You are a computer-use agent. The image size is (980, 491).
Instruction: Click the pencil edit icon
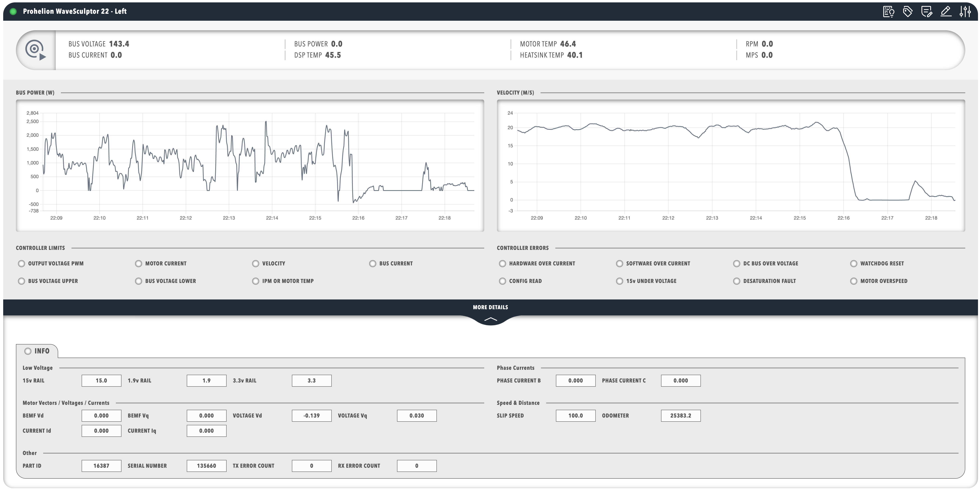pos(946,12)
